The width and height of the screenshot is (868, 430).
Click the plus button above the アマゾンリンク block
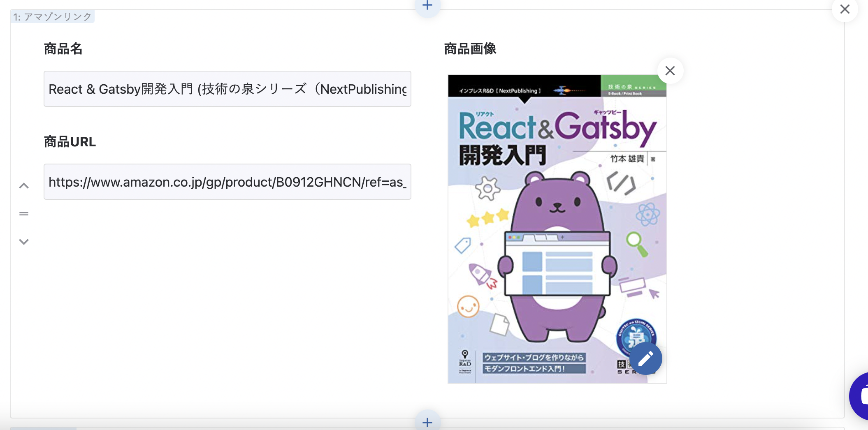(427, 6)
